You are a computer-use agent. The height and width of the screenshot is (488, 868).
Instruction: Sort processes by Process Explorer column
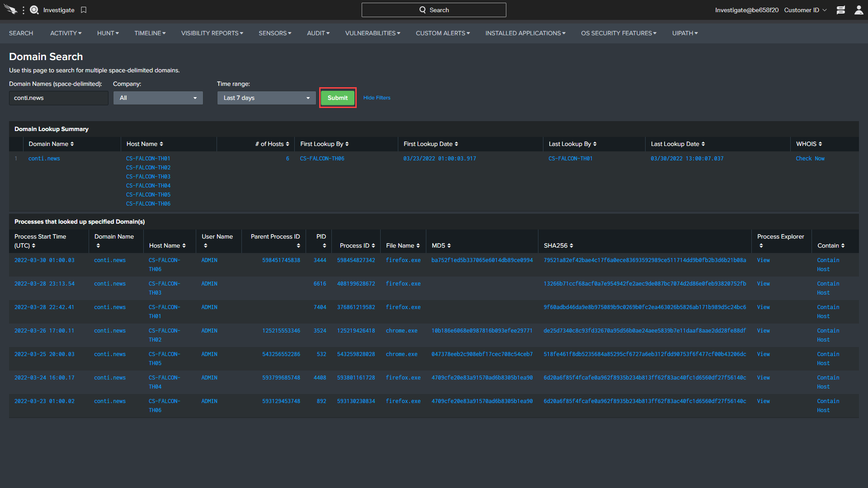point(780,241)
